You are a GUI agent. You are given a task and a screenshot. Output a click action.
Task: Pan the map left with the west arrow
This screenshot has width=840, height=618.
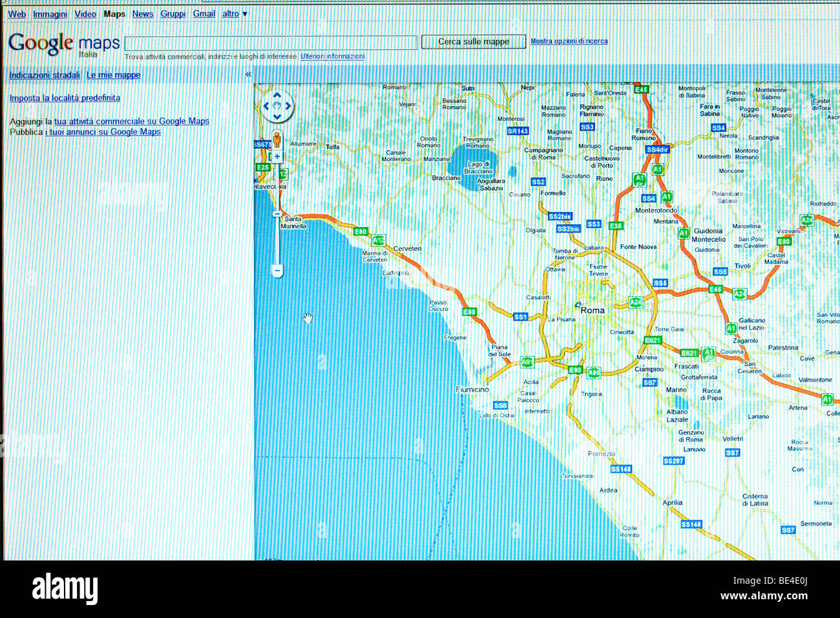(x=266, y=106)
